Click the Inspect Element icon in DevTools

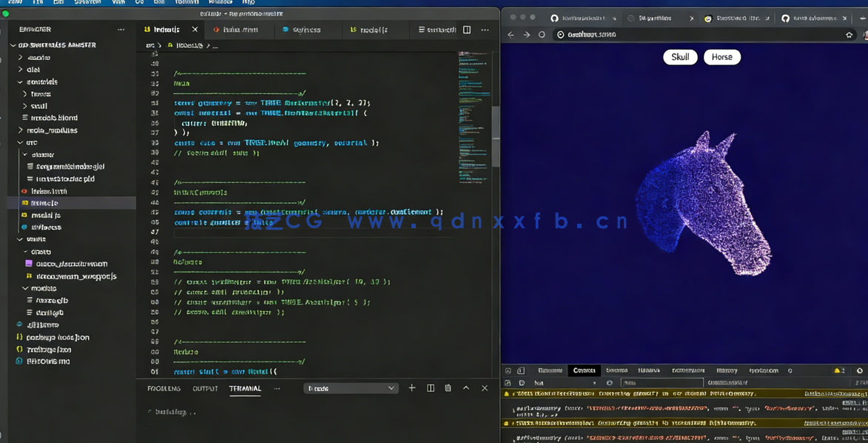coord(508,369)
